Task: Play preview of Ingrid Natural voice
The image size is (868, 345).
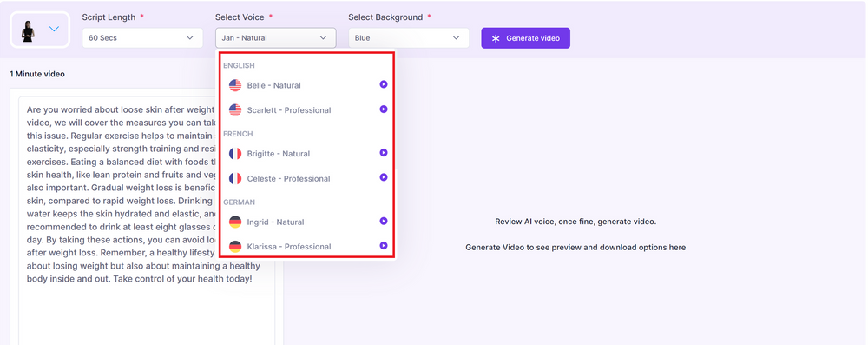Action: (383, 221)
